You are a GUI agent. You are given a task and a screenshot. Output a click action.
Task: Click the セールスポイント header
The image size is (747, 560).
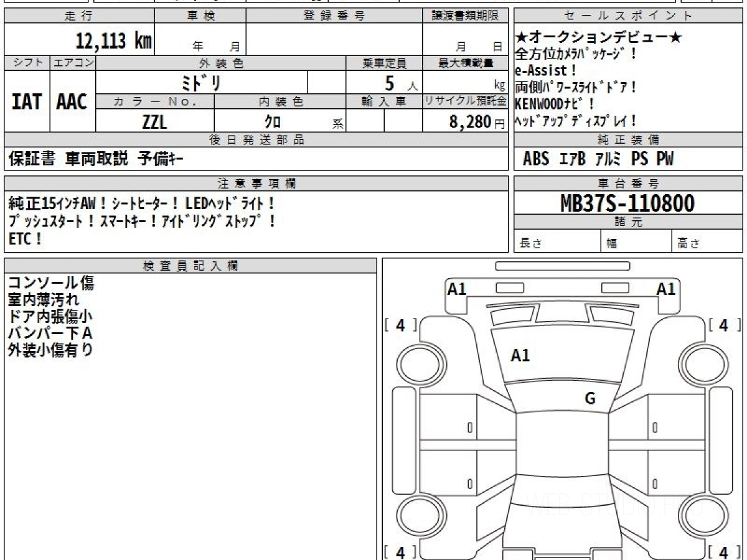[629, 16]
